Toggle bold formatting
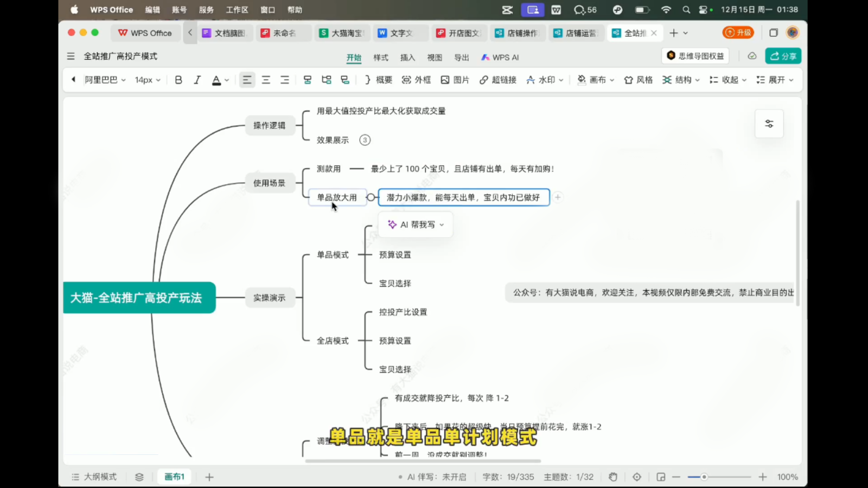The image size is (868, 488). (178, 80)
